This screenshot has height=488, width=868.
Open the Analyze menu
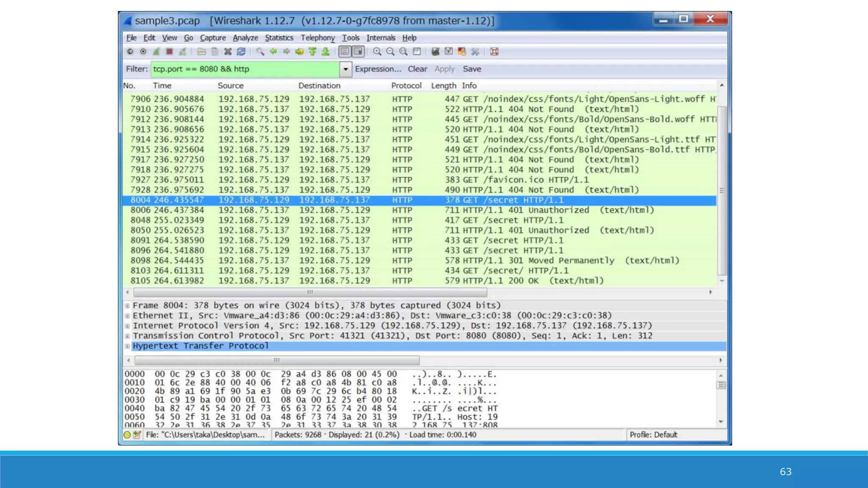[x=245, y=38]
